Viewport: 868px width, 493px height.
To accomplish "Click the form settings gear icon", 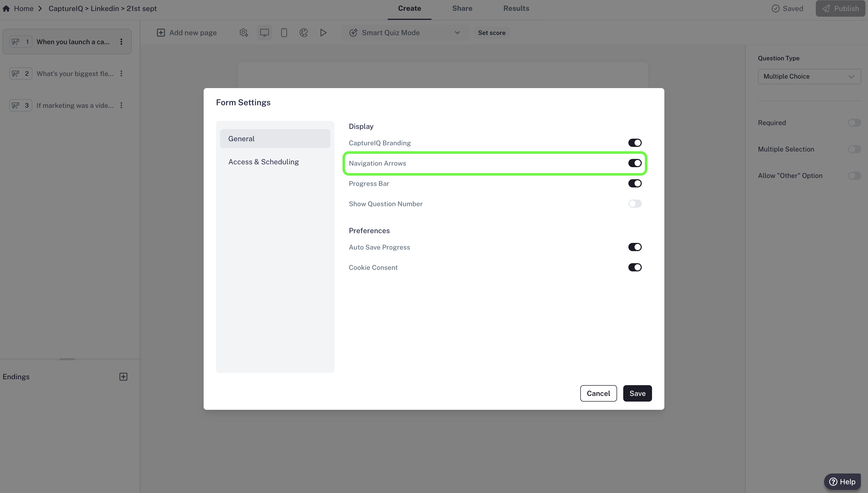I will (244, 33).
